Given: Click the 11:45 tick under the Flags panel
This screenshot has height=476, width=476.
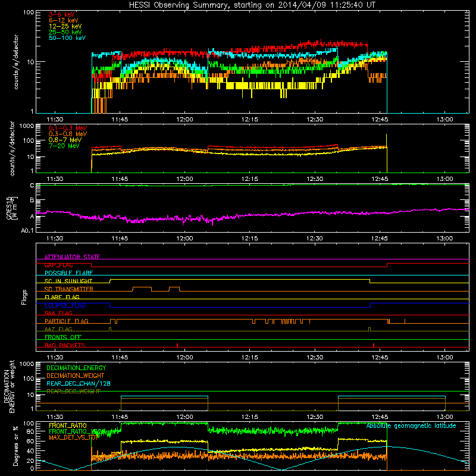Looking at the screenshot, I should pos(120,358).
